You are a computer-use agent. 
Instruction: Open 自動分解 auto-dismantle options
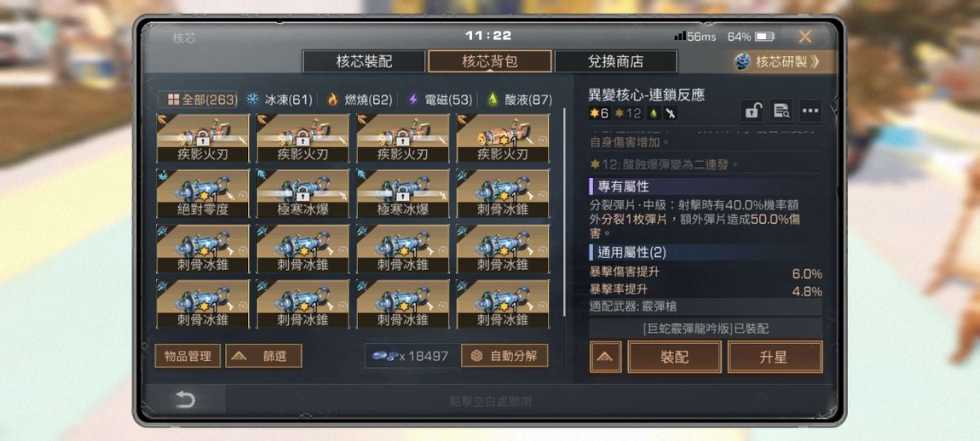pos(504,356)
